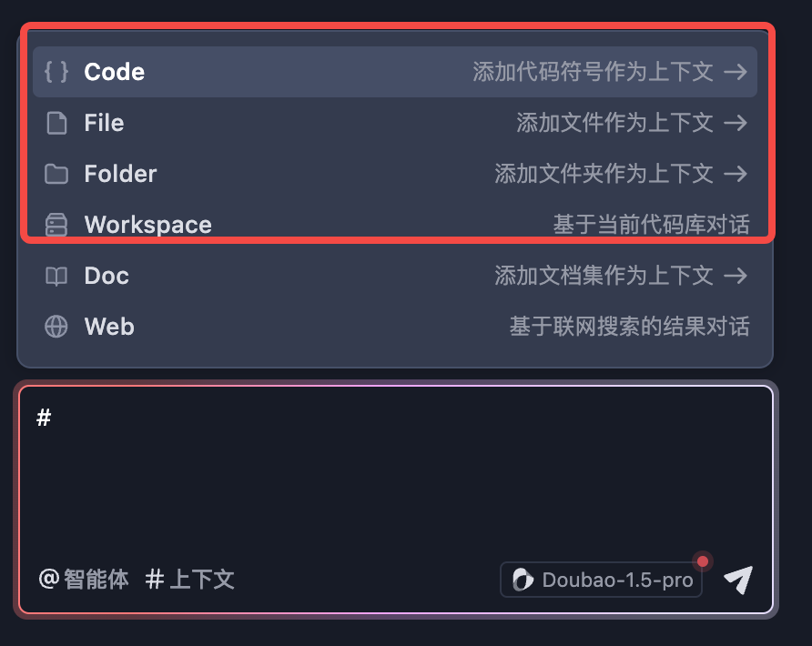
Task: Click the Workspace database icon
Action: pos(56,225)
